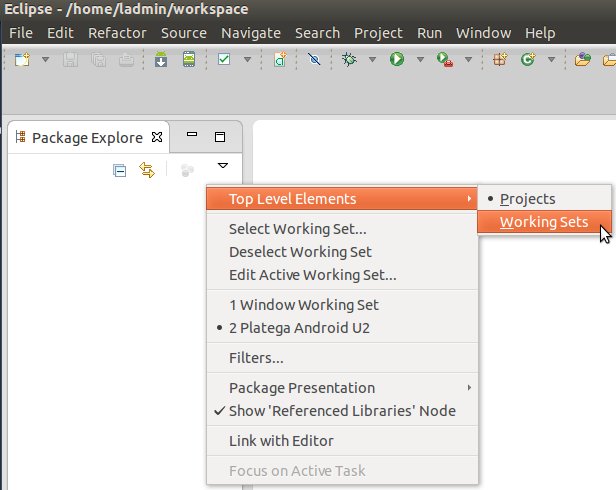
Task: Select 1 Window Working Set
Action: 342,305
